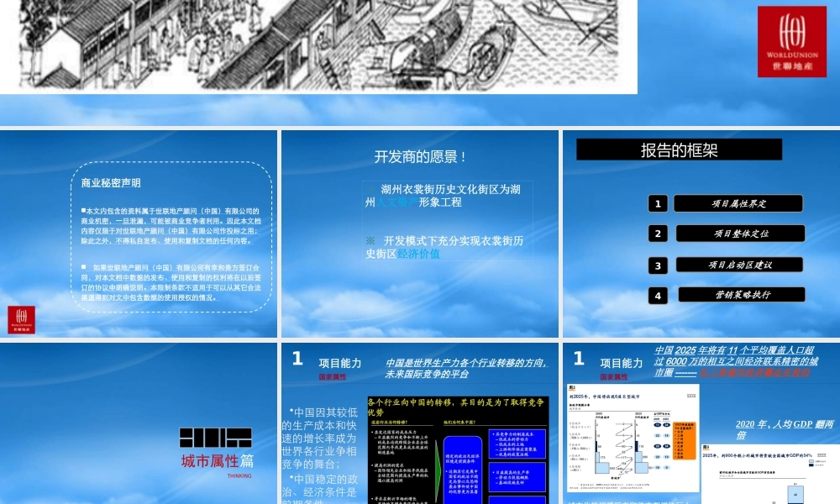Viewport: 840px width, 504px height.
Task: Open slide titled 中国是世界生产力各个行业转移的方向
Action: click(419, 423)
